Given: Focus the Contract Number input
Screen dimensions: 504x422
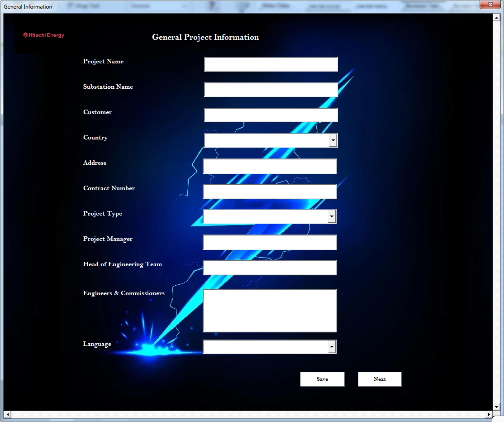Looking at the screenshot, I should (270, 192).
